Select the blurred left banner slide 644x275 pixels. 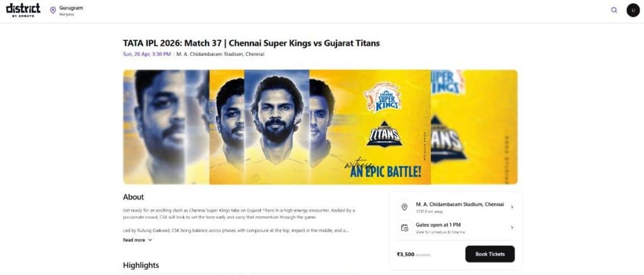[x=166, y=127]
